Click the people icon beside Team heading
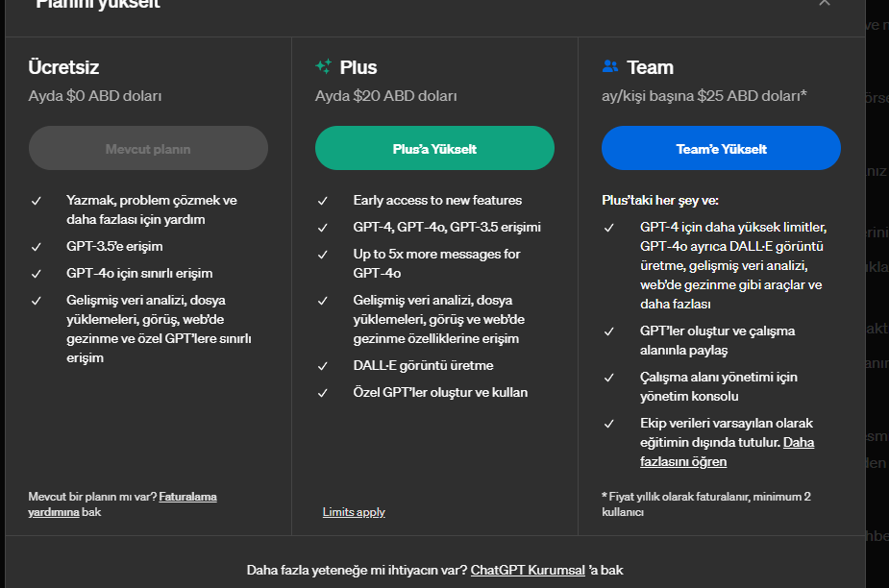Viewport: 889px width, 588px height. tap(609, 67)
